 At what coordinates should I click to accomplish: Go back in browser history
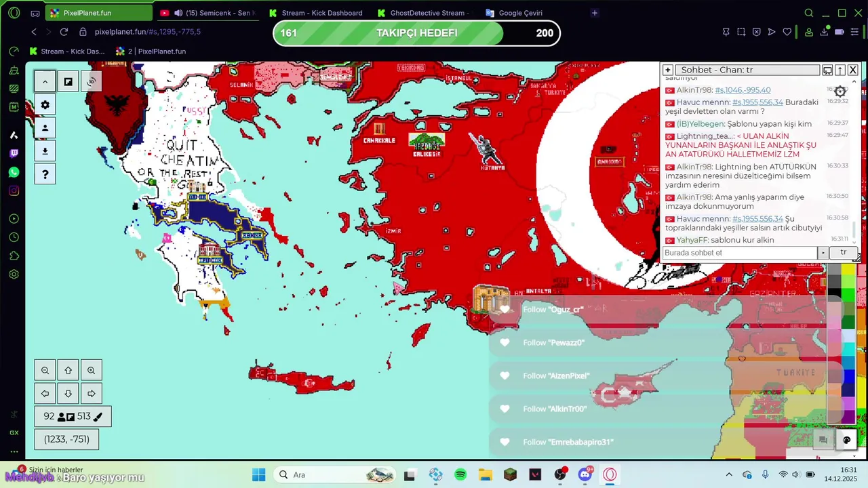click(34, 32)
